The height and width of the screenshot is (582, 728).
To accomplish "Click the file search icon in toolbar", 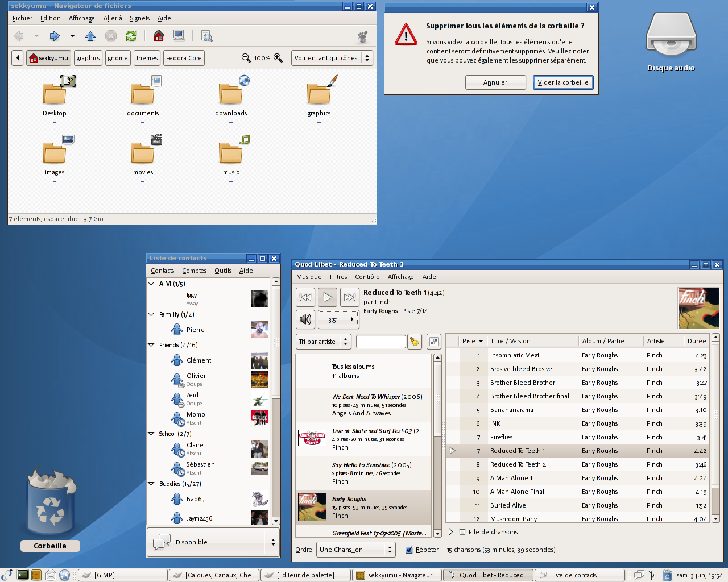I will 207,36.
